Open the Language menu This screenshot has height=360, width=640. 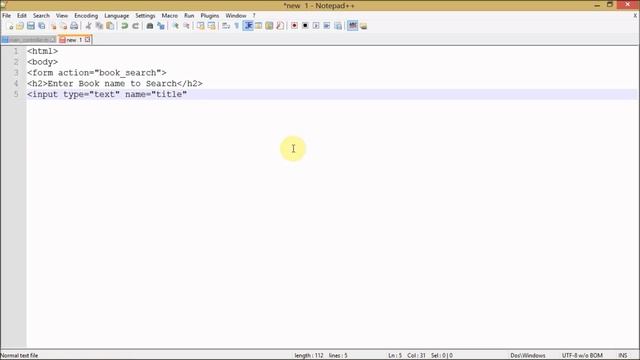click(x=116, y=16)
